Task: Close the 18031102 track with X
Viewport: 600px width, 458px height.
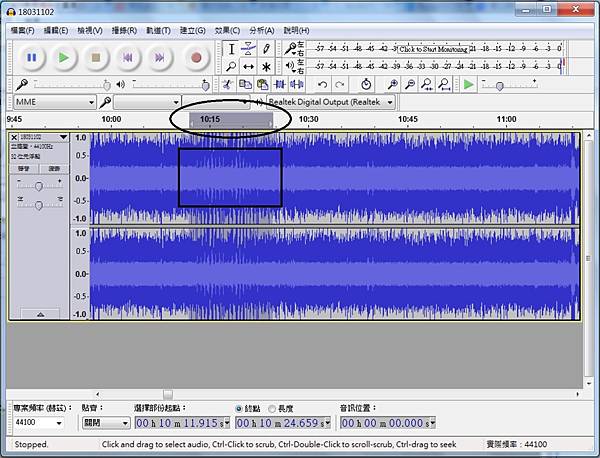Action: [14, 137]
